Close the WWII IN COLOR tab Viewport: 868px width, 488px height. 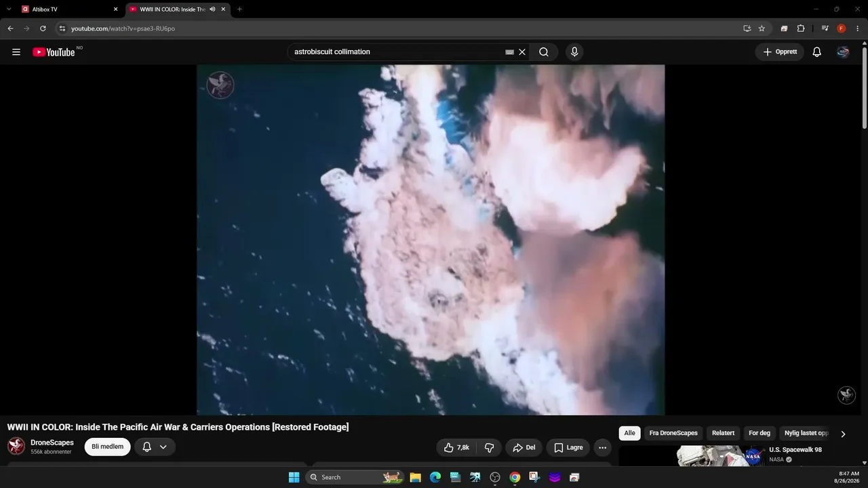pos(223,9)
